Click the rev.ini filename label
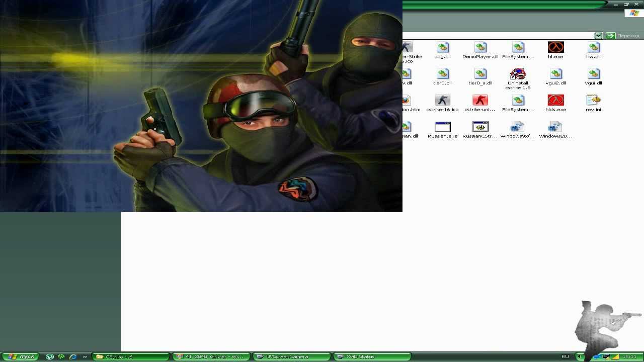 click(x=594, y=110)
